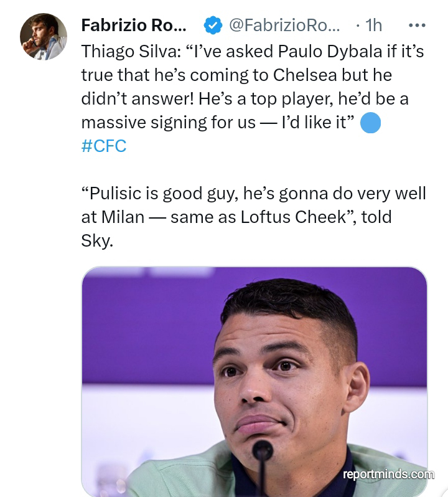448x497 pixels.
Task: Open Fabrizio Romano's profile avatar
Action: (44, 36)
